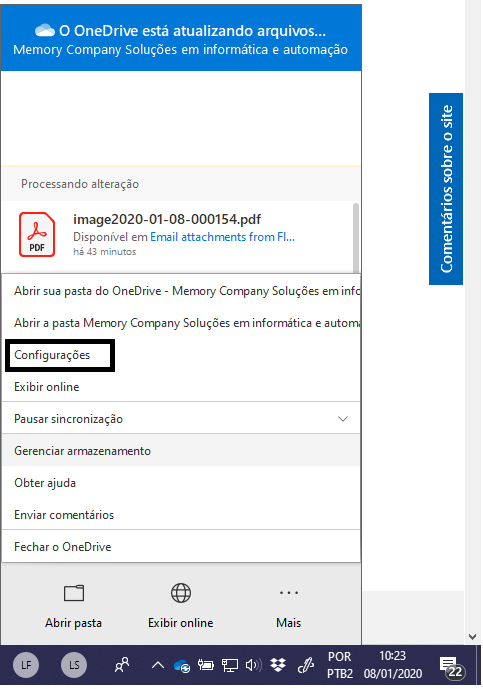Open the OneDrive sync icon in the system tray
This screenshot has width=483, height=689.
[x=182, y=666]
